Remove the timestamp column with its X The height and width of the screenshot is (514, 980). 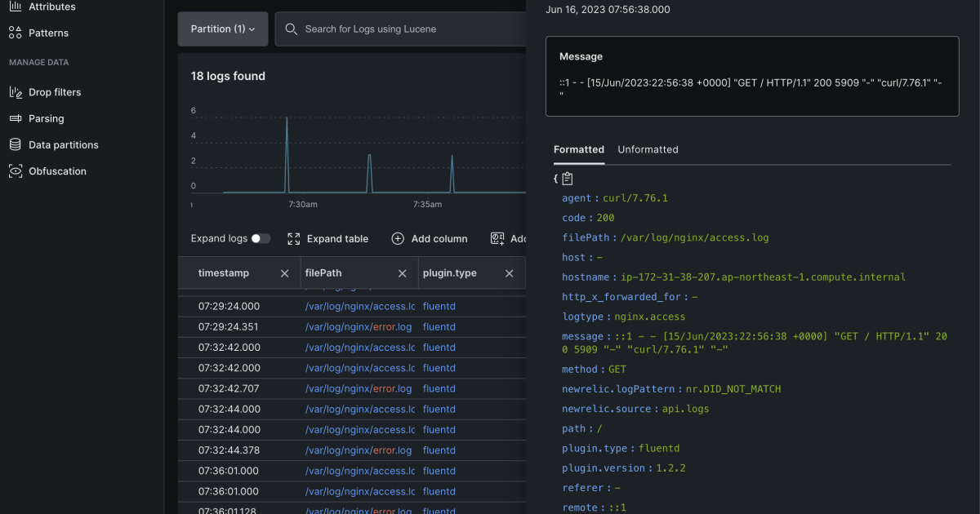tap(284, 273)
